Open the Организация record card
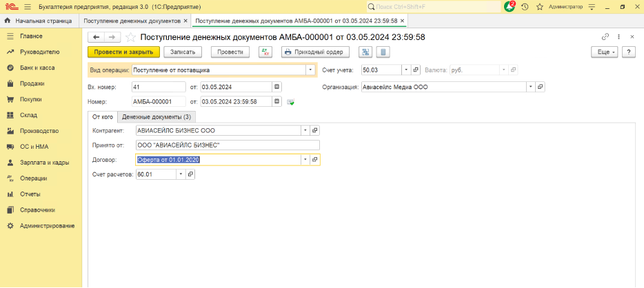644x288 pixels. 541,87
